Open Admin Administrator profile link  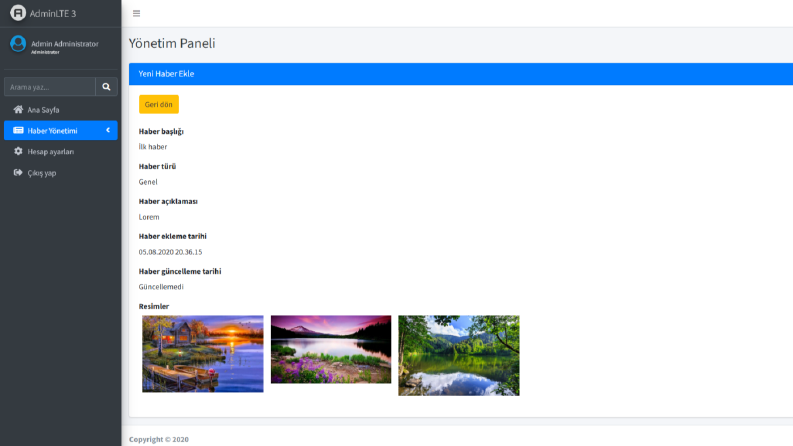(65, 44)
